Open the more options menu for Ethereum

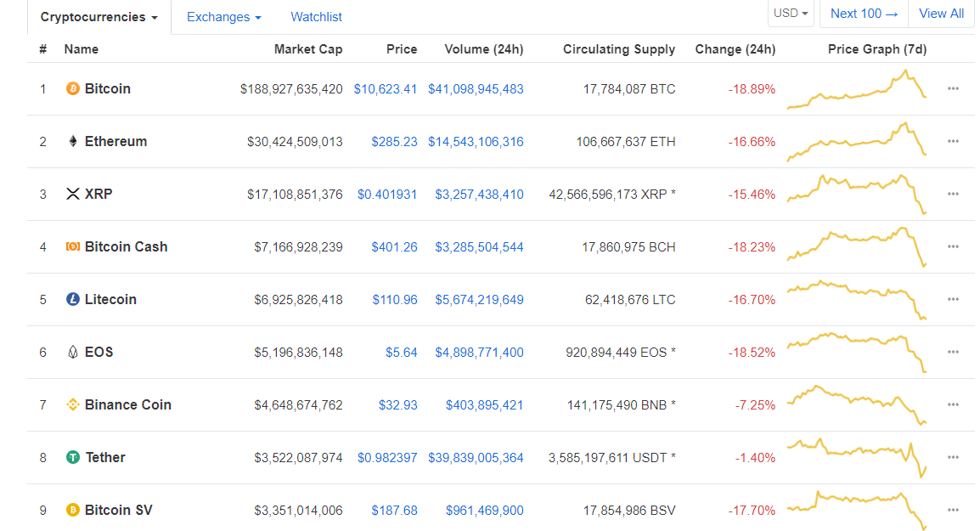953,141
